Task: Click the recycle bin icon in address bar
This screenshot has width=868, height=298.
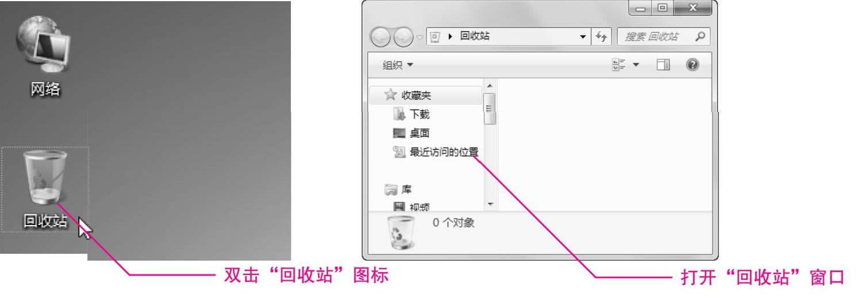Action: pos(436,37)
